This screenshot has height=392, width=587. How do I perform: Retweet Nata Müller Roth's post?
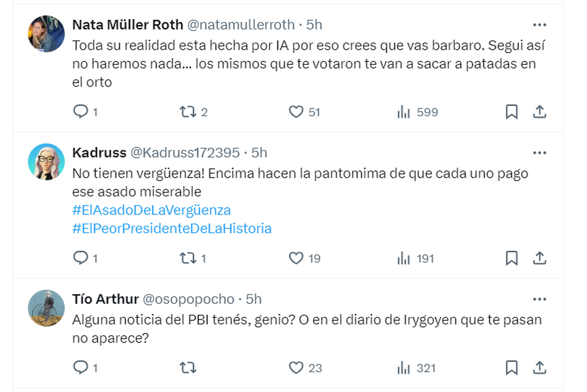click(x=186, y=112)
